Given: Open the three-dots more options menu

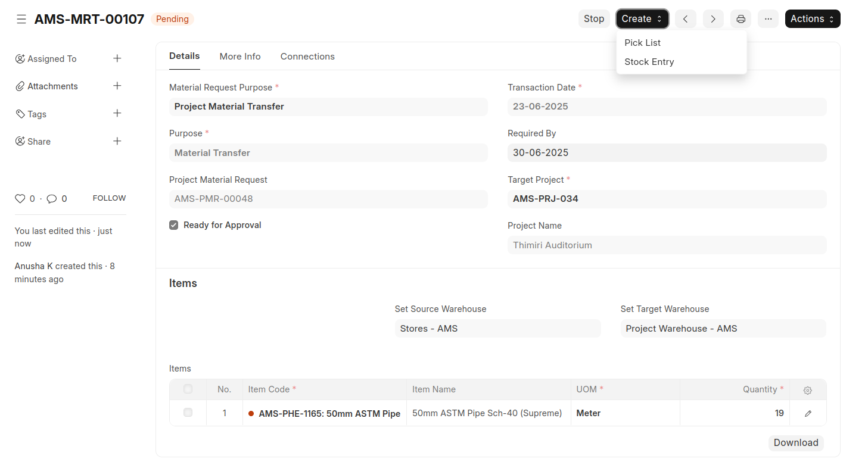Looking at the screenshot, I should pyautogui.click(x=768, y=19).
